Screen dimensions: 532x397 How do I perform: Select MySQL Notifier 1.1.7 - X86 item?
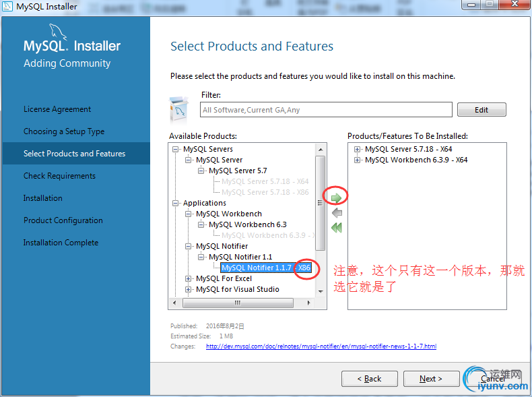pos(266,268)
